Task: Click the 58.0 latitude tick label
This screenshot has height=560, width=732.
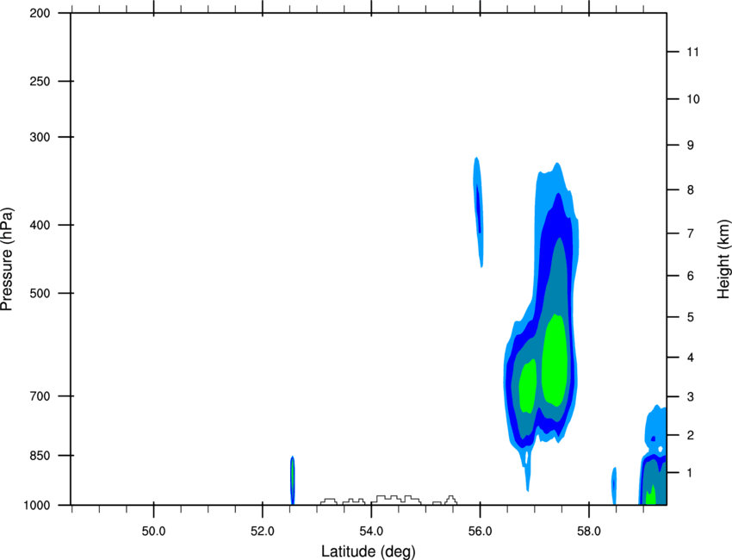Action: pos(589,532)
